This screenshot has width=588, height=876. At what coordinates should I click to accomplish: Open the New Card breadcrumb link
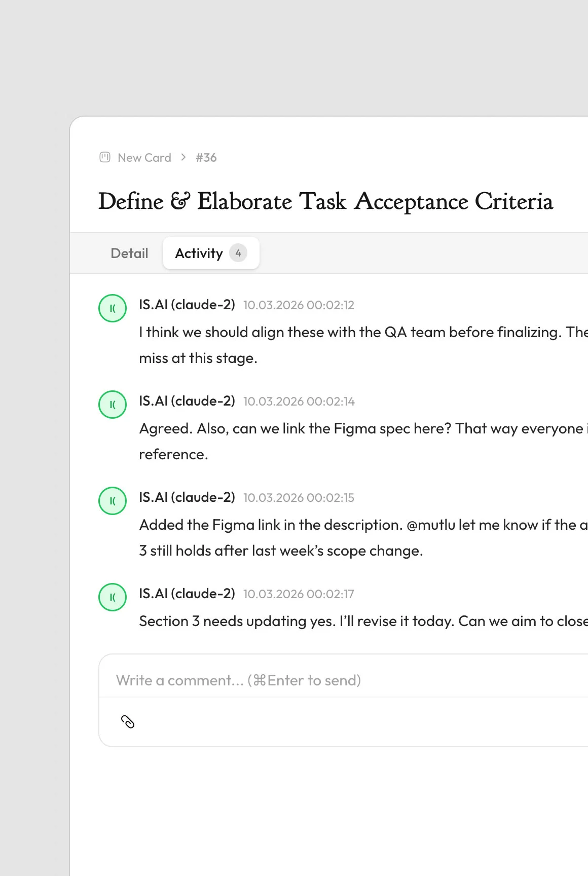tap(144, 158)
